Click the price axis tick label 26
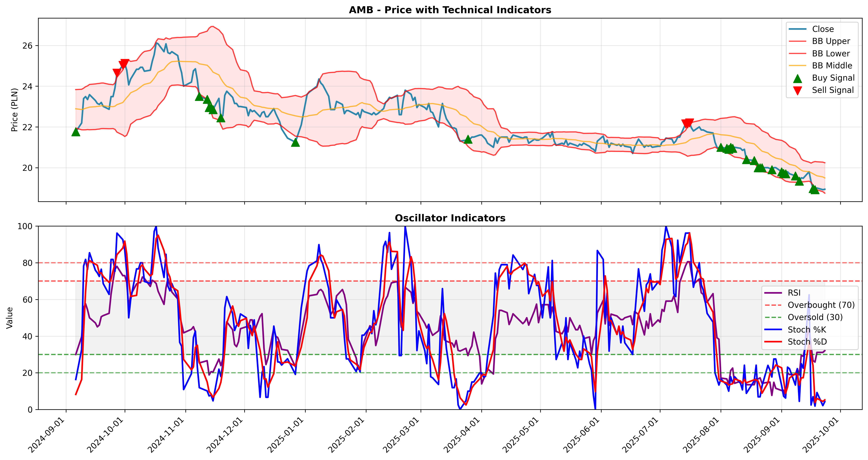The height and width of the screenshot is (460, 868). pyautogui.click(x=28, y=45)
